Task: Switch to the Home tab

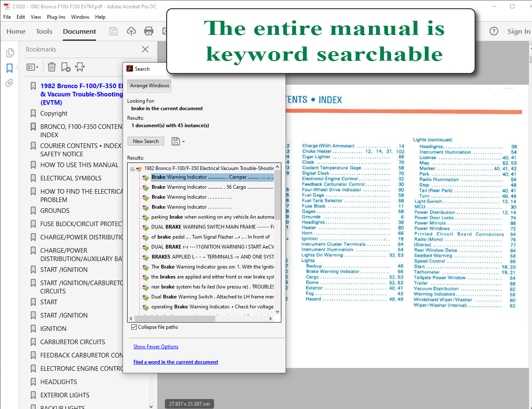Action: click(16, 32)
